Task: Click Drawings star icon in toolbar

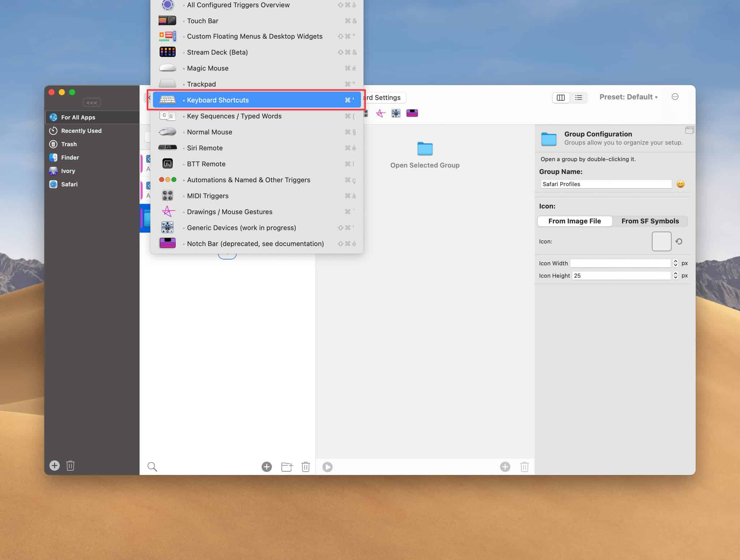Action: click(380, 113)
